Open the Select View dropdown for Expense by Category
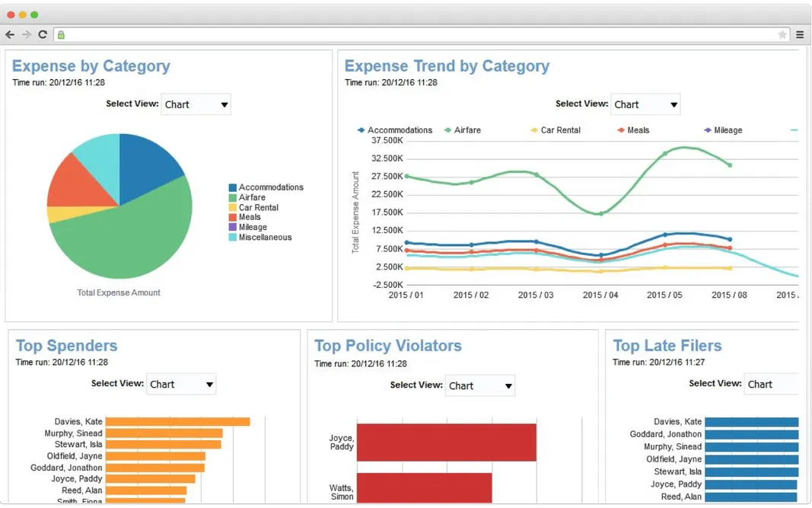Image resolution: width=812 pixels, height=508 pixels. tap(196, 104)
